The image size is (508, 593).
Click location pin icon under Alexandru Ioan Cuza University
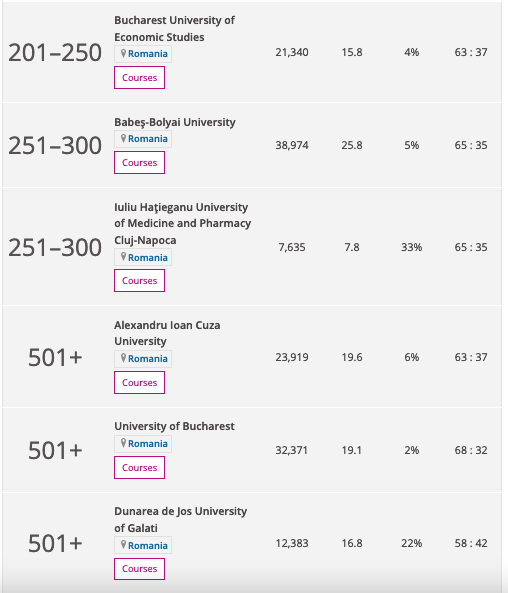(x=123, y=358)
